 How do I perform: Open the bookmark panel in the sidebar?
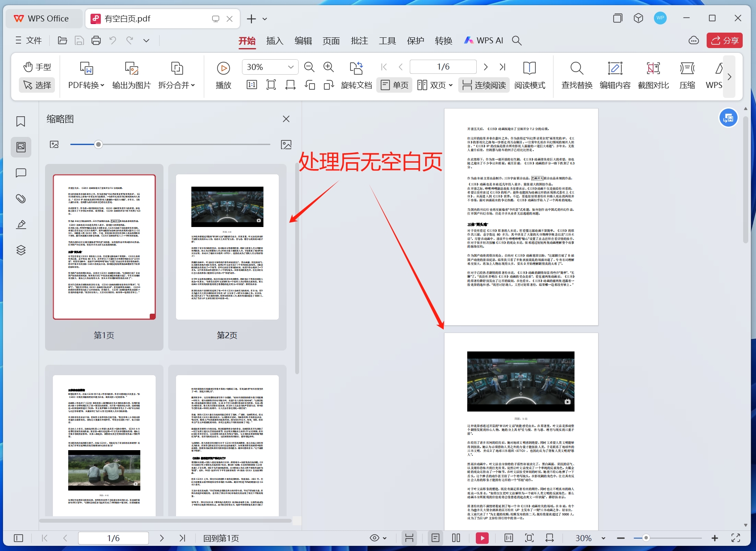tap(21, 121)
